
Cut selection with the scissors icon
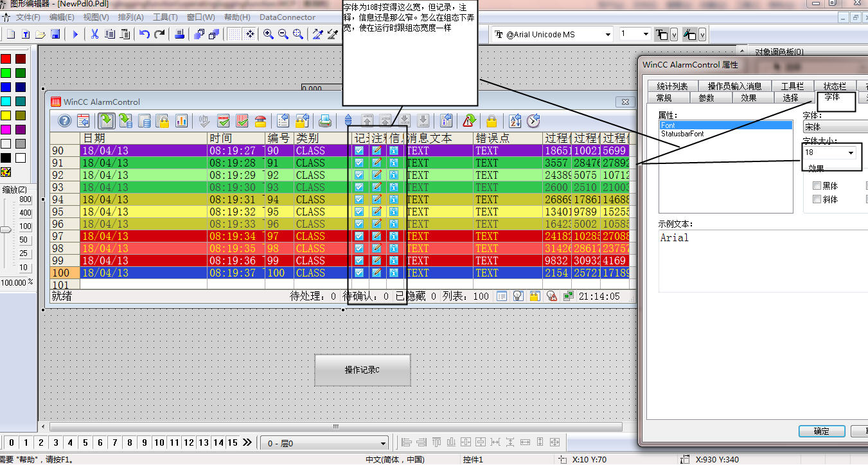[x=95, y=34]
